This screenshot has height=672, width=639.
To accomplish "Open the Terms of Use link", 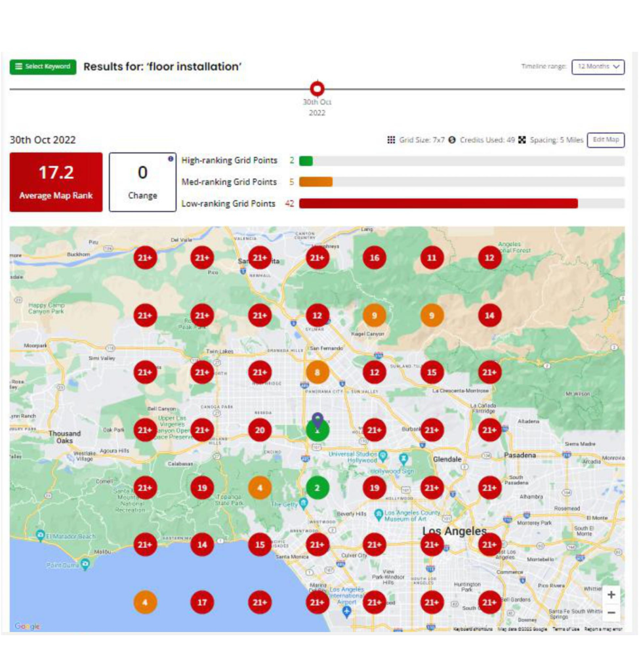I will click(566, 629).
